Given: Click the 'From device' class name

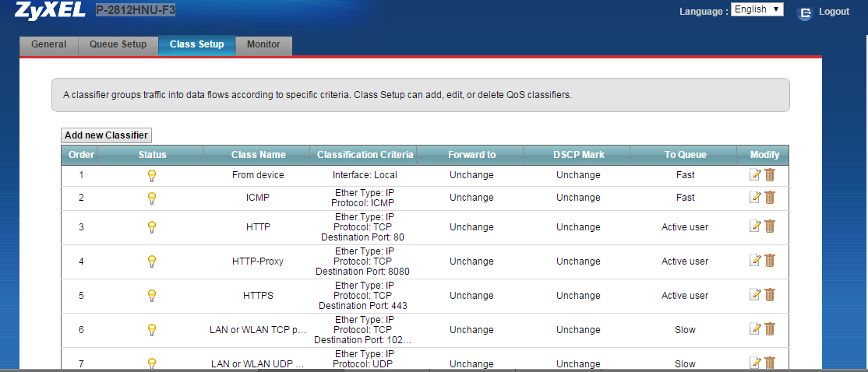Looking at the screenshot, I should [258, 175].
